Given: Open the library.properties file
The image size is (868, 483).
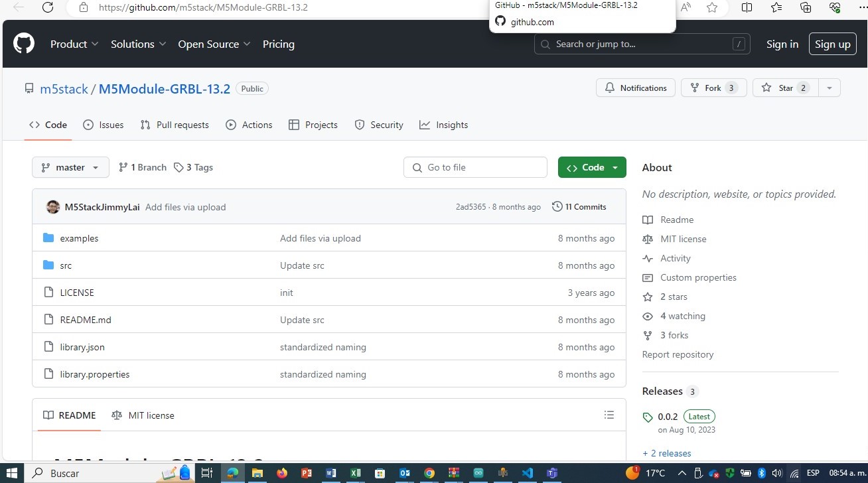Looking at the screenshot, I should pyautogui.click(x=95, y=374).
